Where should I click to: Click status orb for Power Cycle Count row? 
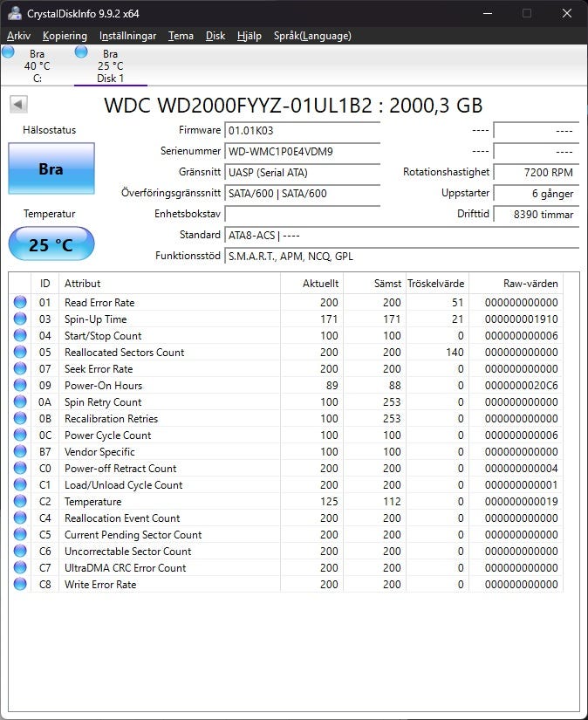(20, 435)
